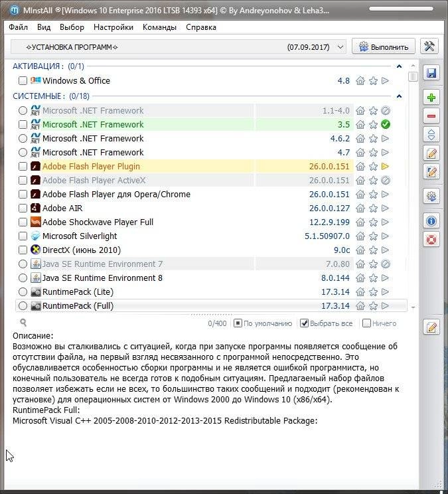Viewport: 448px width, 494px height.
Task: Click the first notepad edit icon in sidebar
Action: click(x=431, y=153)
